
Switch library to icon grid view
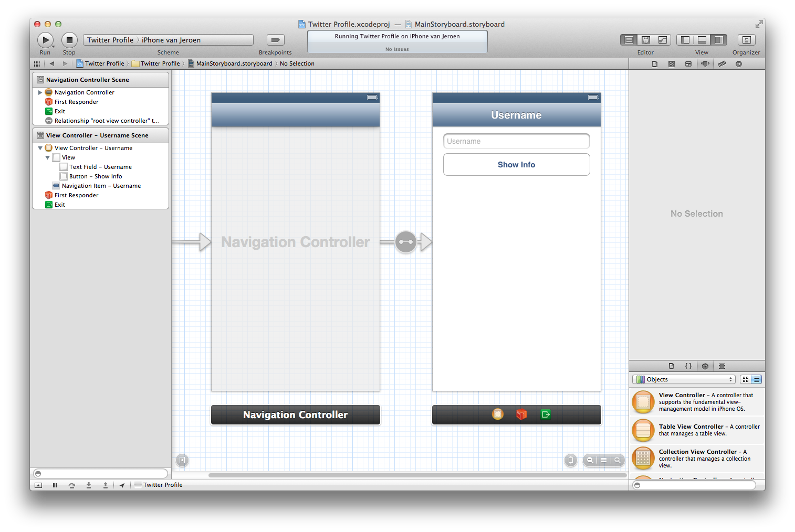(x=746, y=379)
